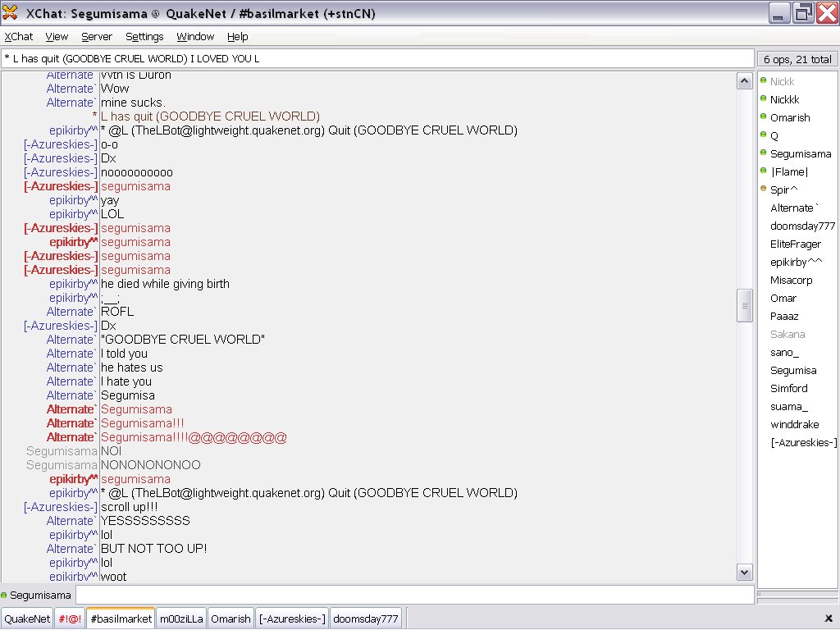Switch to the QuakeNet server tab
Image resolution: width=840 pixels, height=630 pixels.
coord(27,619)
